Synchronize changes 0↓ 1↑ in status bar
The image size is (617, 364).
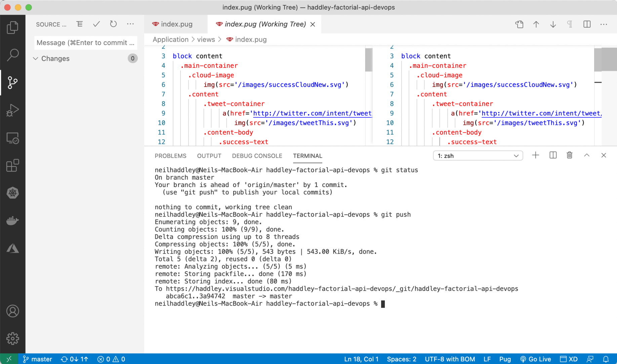pos(74,359)
